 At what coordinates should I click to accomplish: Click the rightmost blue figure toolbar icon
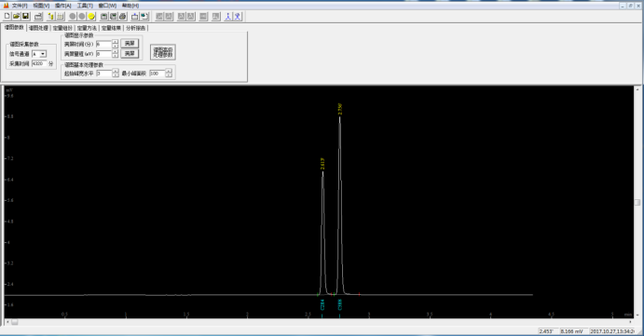(x=238, y=17)
